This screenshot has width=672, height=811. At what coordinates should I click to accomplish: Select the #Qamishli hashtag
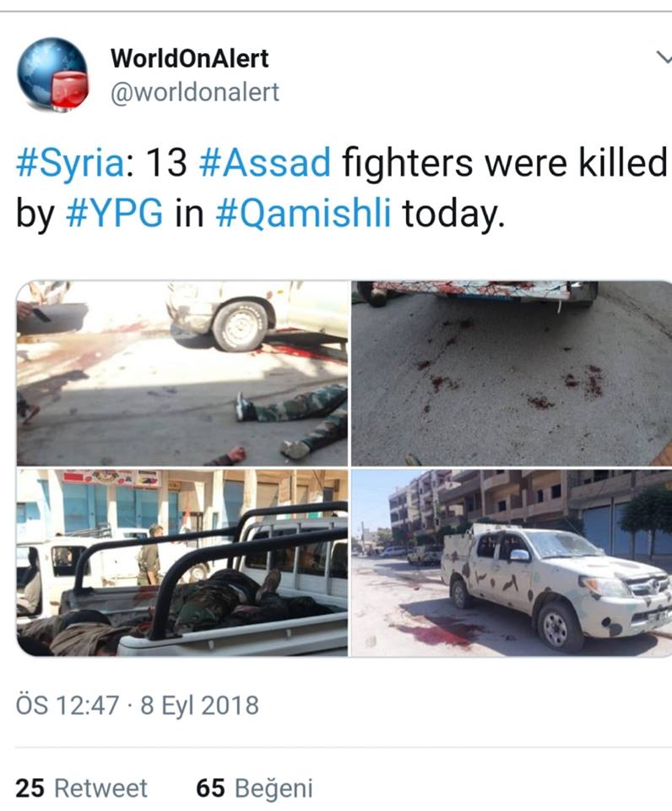pyautogui.click(x=303, y=213)
